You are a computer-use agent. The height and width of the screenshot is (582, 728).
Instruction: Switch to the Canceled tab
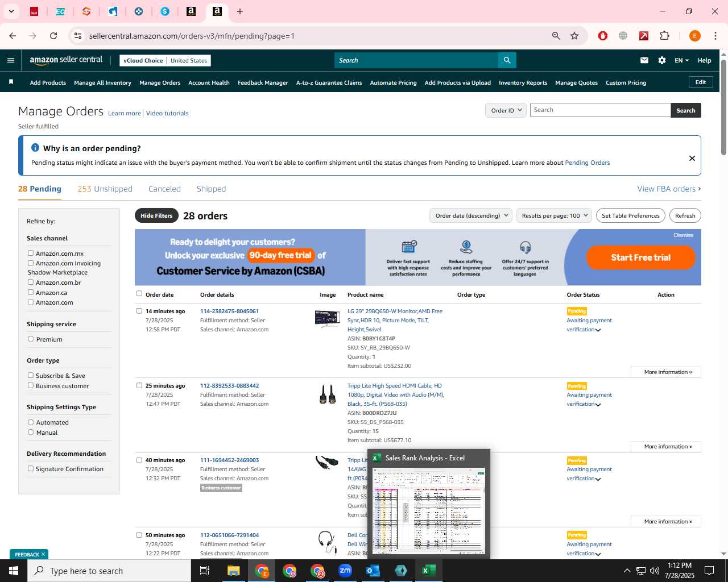click(x=164, y=189)
